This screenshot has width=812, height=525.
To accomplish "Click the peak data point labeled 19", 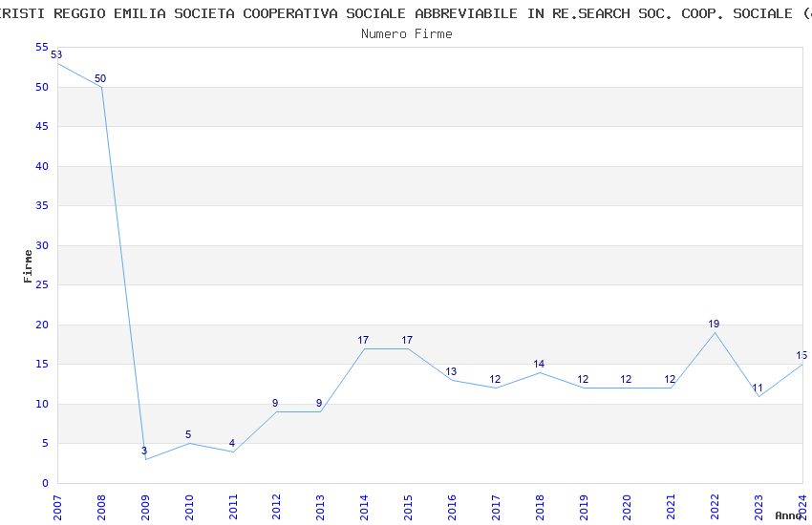I will 716,332.
